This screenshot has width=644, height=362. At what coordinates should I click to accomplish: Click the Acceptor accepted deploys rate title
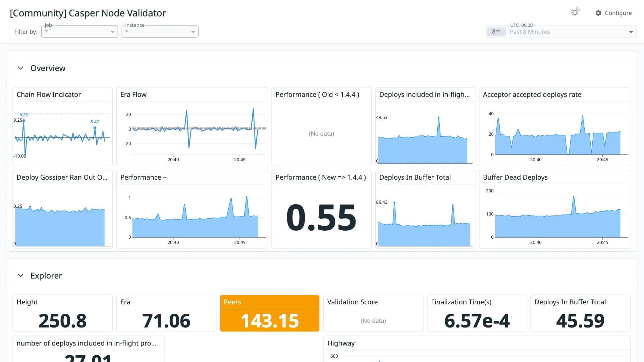click(532, 95)
